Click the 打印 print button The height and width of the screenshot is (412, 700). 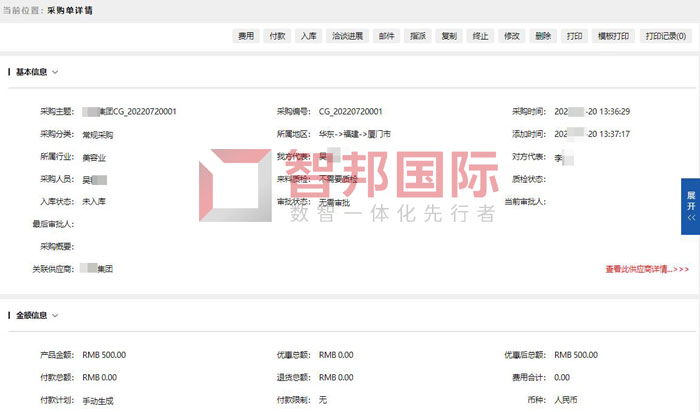point(574,36)
